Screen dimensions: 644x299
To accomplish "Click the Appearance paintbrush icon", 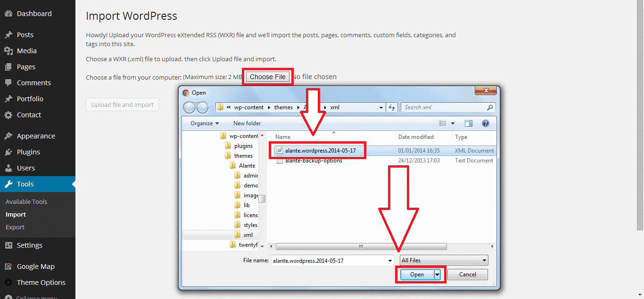I will pos(8,136).
